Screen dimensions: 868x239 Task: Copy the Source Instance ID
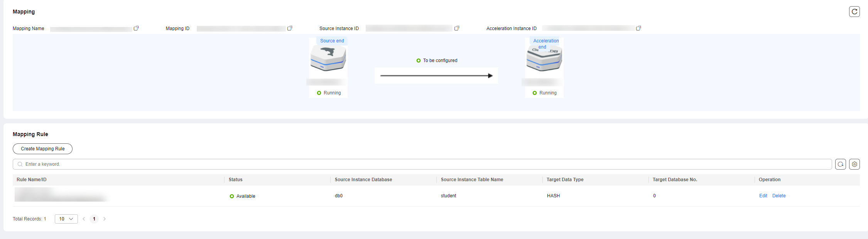click(457, 28)
